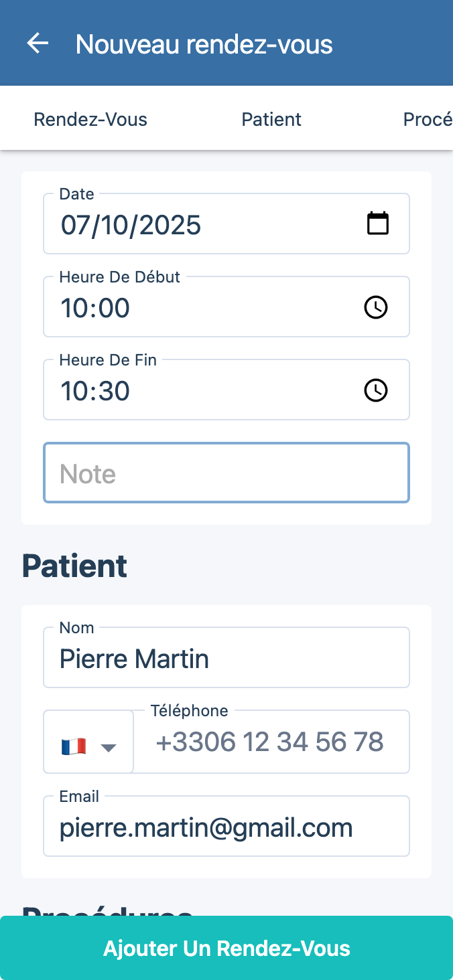Click into the Note text field
The width and height of the screenshot is (453, 980).
tap(226, 473)
